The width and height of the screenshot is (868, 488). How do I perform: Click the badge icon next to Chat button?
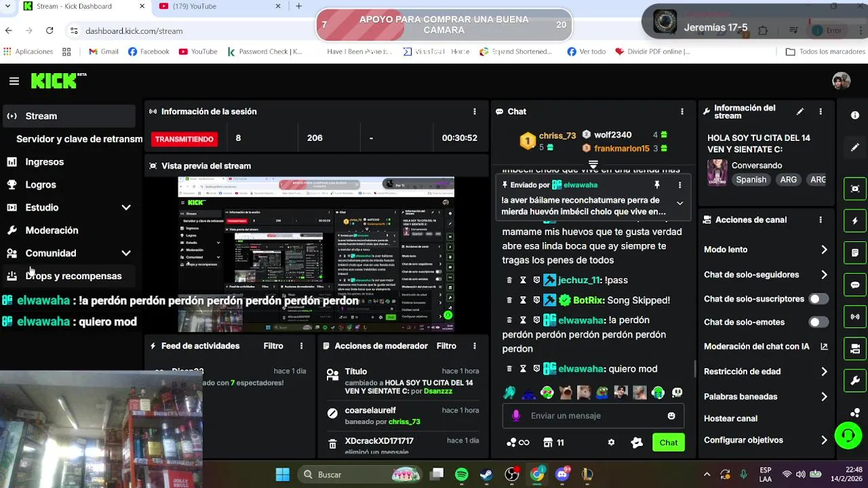coord(637,443)
